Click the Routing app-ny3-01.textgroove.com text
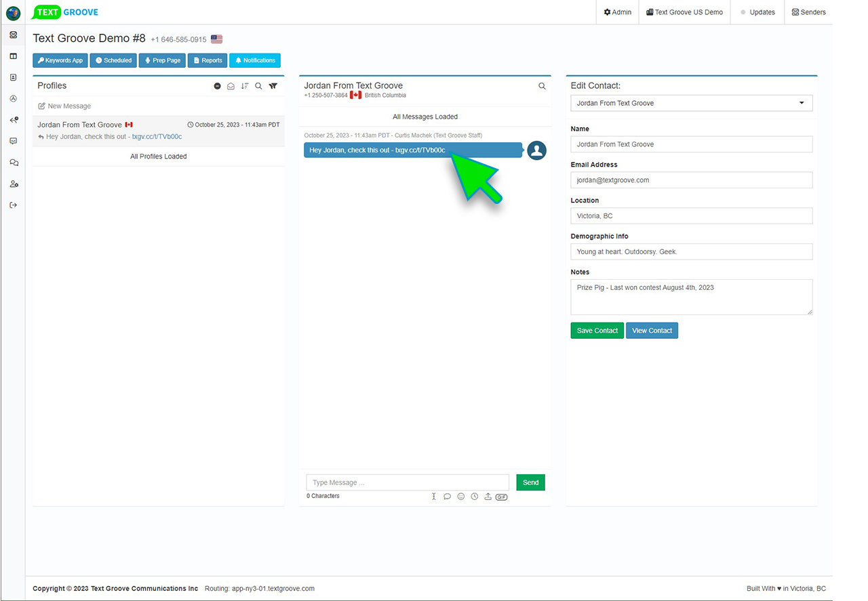Image resolution: width=868 pixels, height=601 pixels. coord(260,589)
